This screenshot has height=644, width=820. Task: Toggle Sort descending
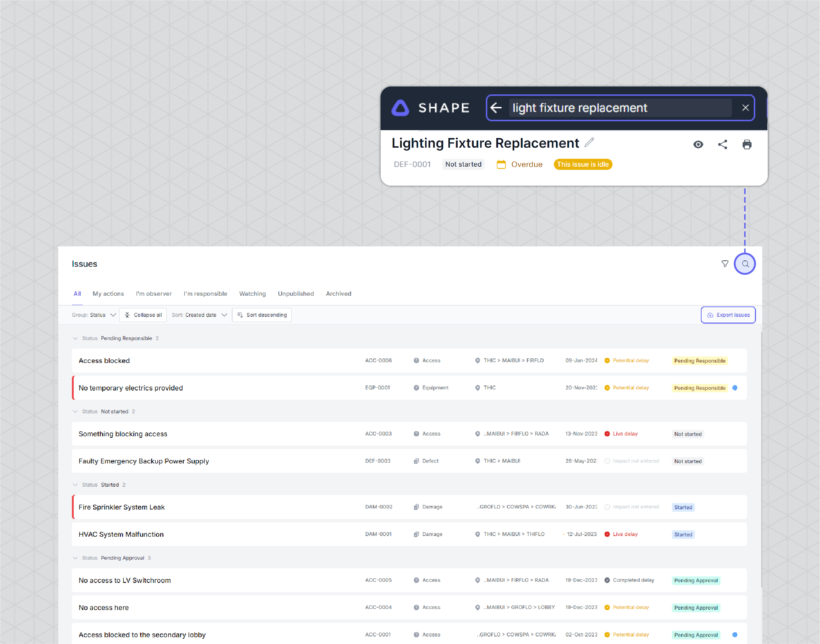(x=262, y=315)
